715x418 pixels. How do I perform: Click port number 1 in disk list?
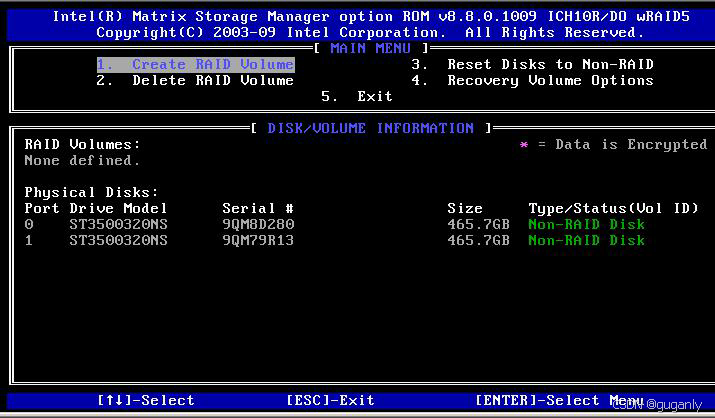pos(29,240)
